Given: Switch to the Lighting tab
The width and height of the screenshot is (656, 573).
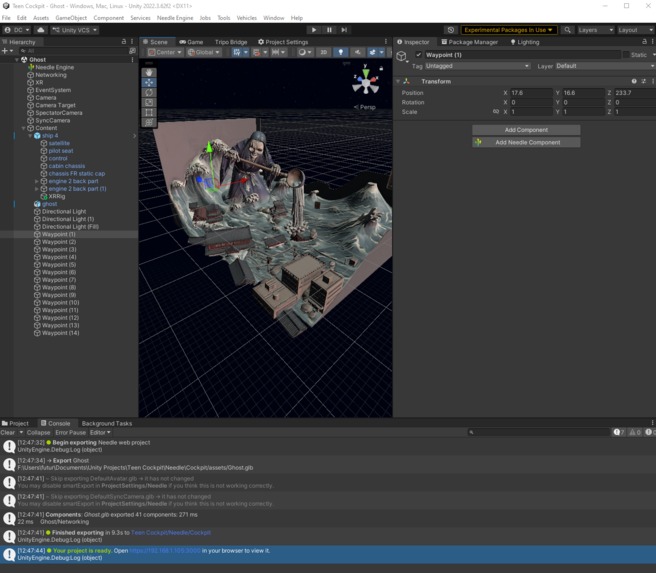Looking at the screenshot, I should coord(525,42).
